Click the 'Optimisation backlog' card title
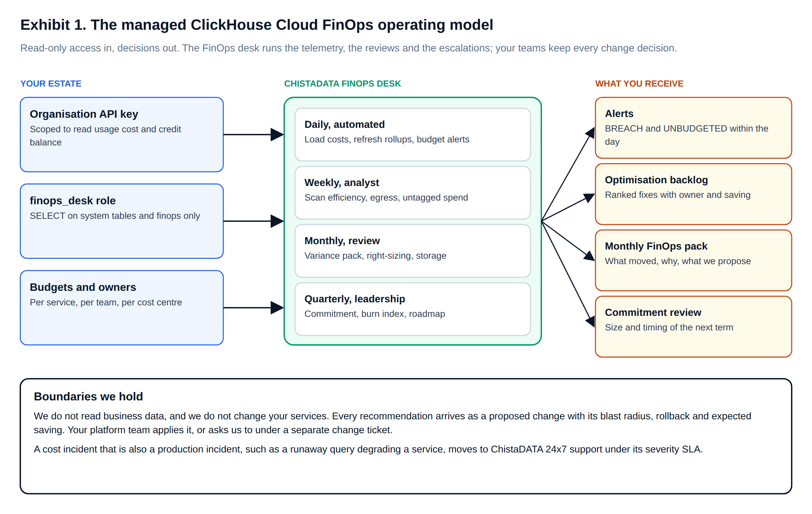Viewport: 812px width, 514px height. (656, 180)
